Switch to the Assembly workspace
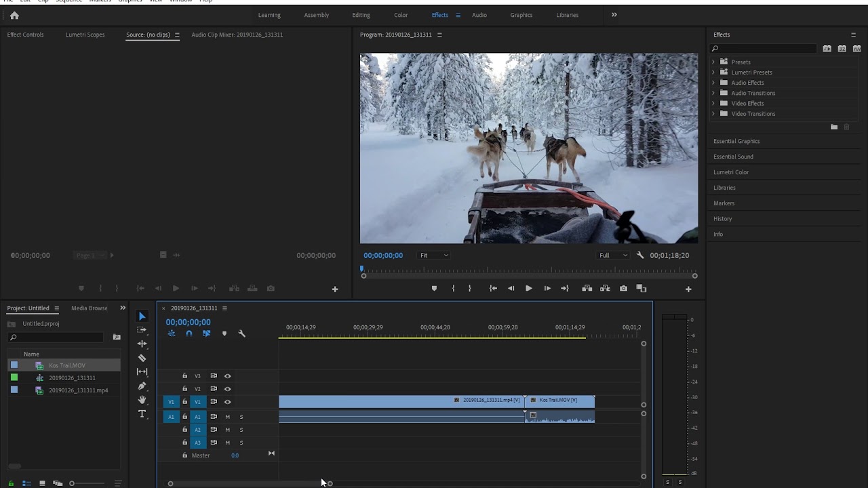Screen dimensions: 868x488 point(317,15)
